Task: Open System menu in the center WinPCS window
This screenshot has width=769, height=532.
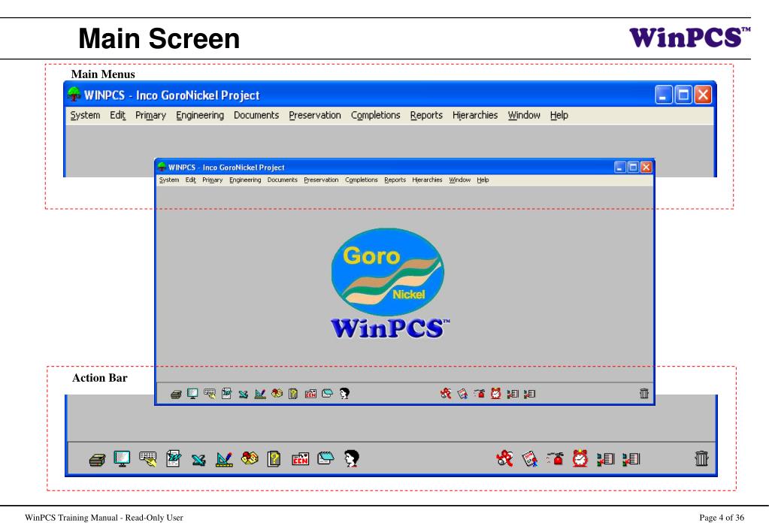Action: (169, 180)
